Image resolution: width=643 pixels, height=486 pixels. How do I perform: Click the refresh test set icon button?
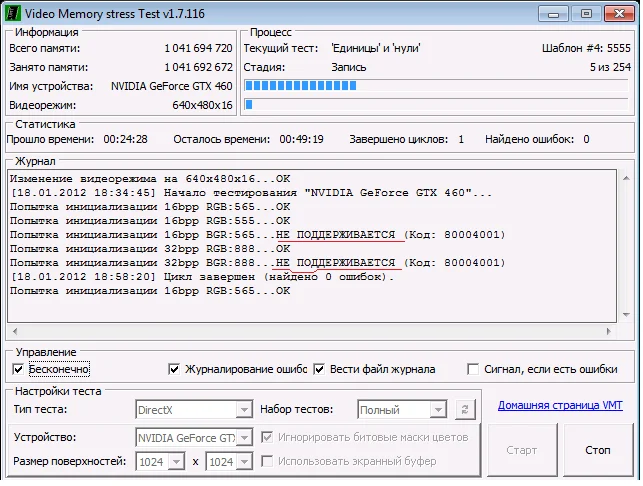465,409
